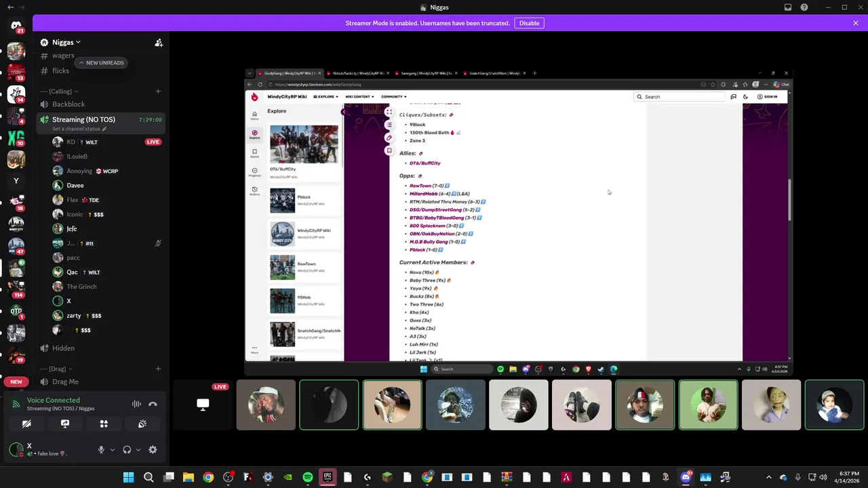Switch to the Saregang wiki browser tab

(x=426, y=73)
